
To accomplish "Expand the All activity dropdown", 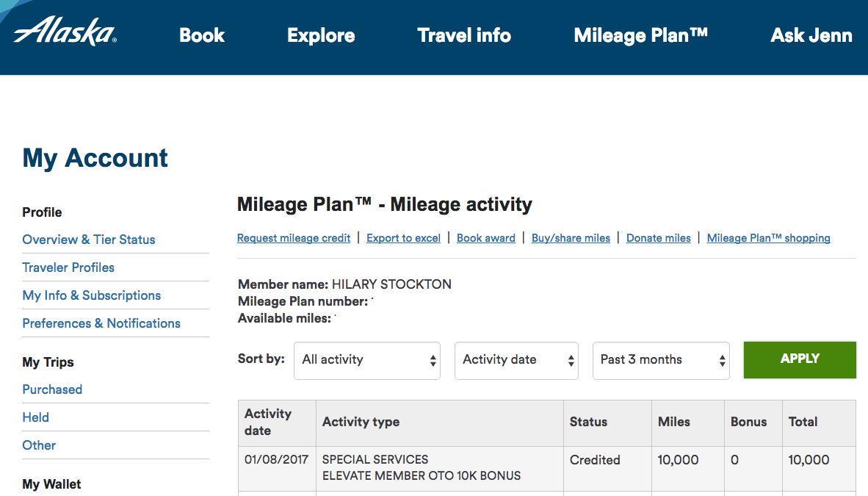I will pyautogui.click(x=367, y=360).
